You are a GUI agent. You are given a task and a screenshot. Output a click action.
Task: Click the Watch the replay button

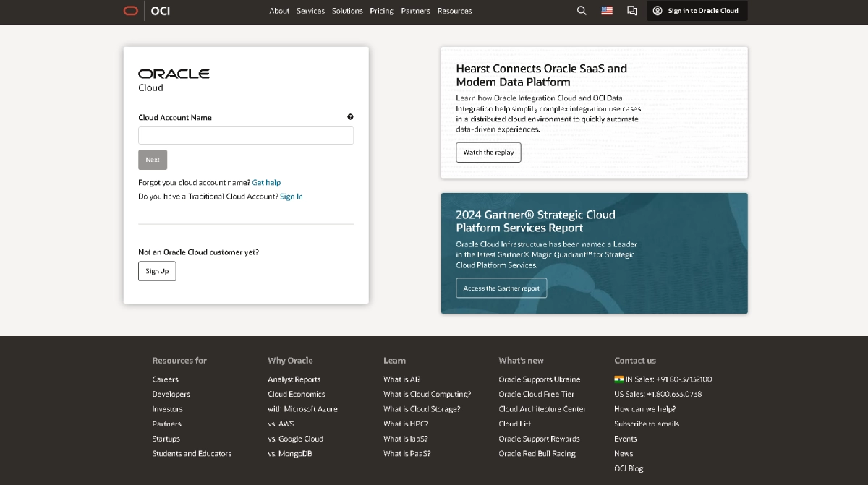[x=488, y=153]
